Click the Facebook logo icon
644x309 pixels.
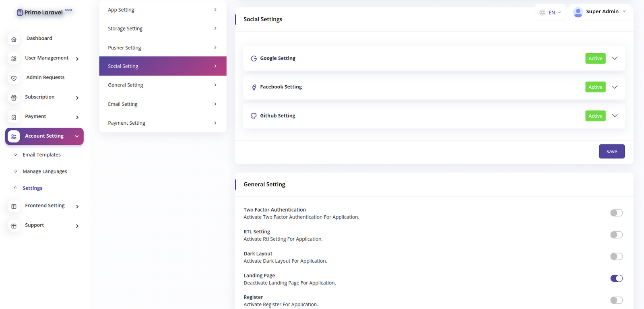coord(254,87)
